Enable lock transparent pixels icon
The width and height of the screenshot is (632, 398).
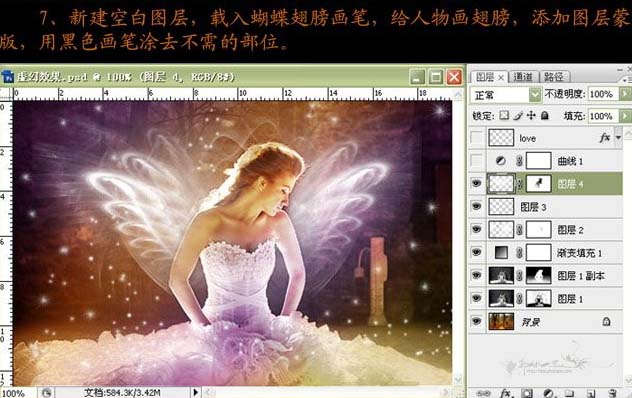[504, 116]
